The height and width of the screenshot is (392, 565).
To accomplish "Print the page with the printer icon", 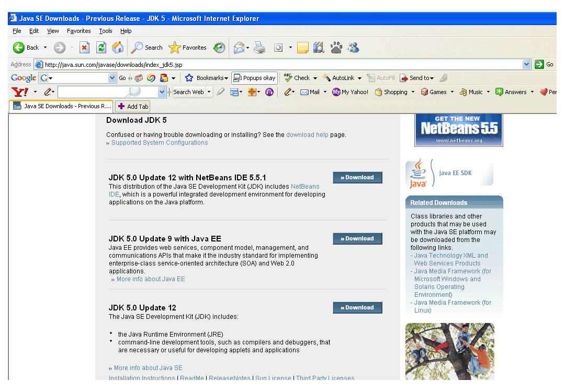I will click(259, 48).
